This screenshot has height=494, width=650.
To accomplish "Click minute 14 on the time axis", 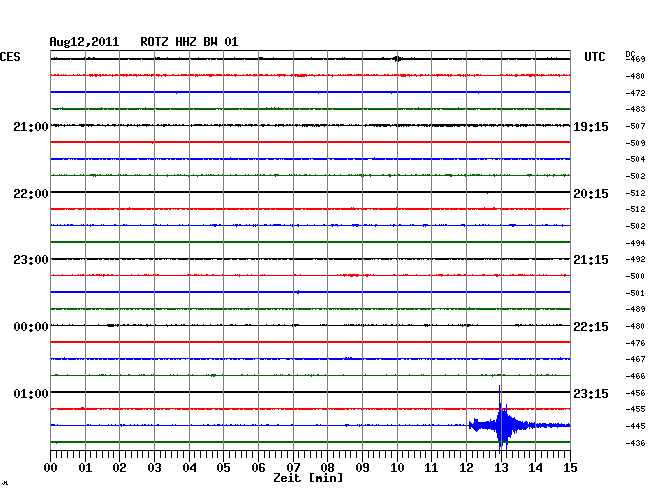I will [x=535, y=468].
